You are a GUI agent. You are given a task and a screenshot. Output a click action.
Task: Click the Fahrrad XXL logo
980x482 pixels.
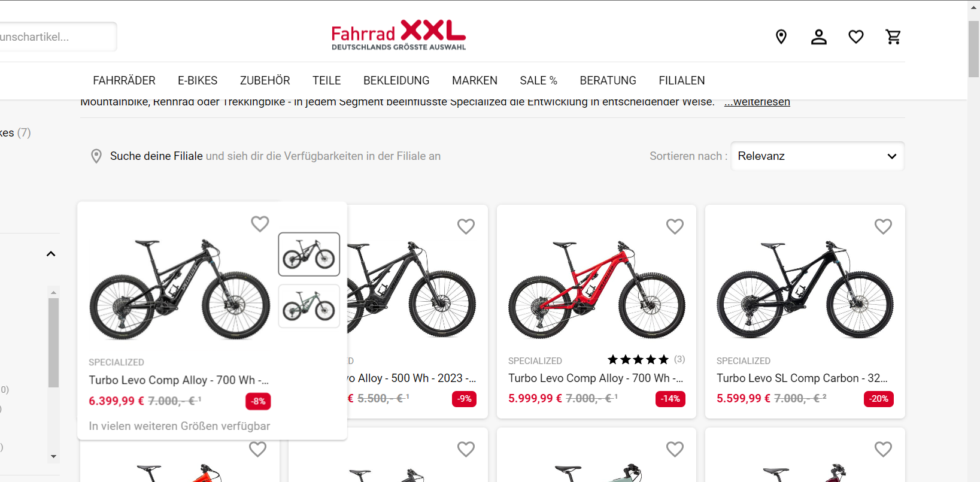[399, 35]
